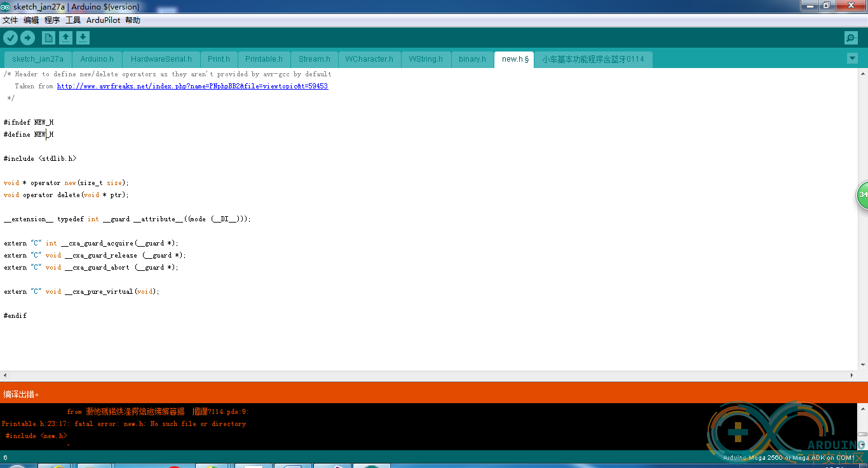
Task: Click the 'void * operator new' line
Action: [x=66, y=182]
